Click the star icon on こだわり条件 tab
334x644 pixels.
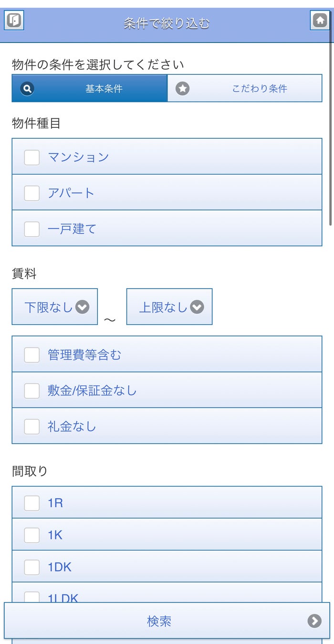[182, 88]
